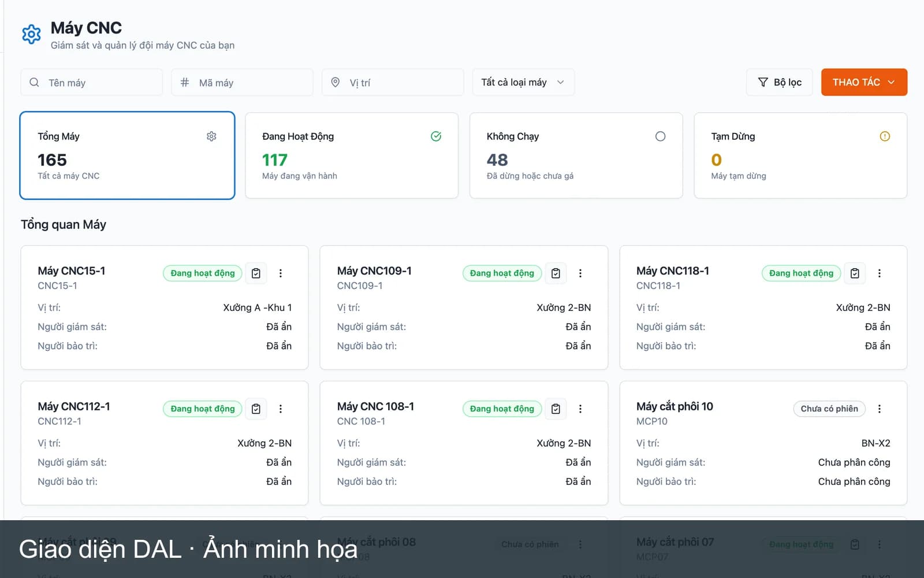Click Đang hoạt động badge on Máy CNC15-1
The width and height of the screenshot is (924, 578).
click(203, 273)
